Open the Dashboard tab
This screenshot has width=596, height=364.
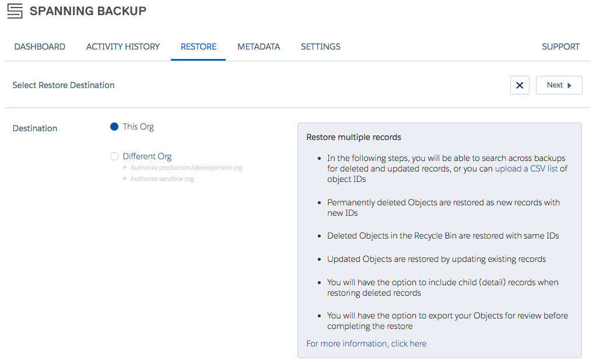[x=40, y=47]
